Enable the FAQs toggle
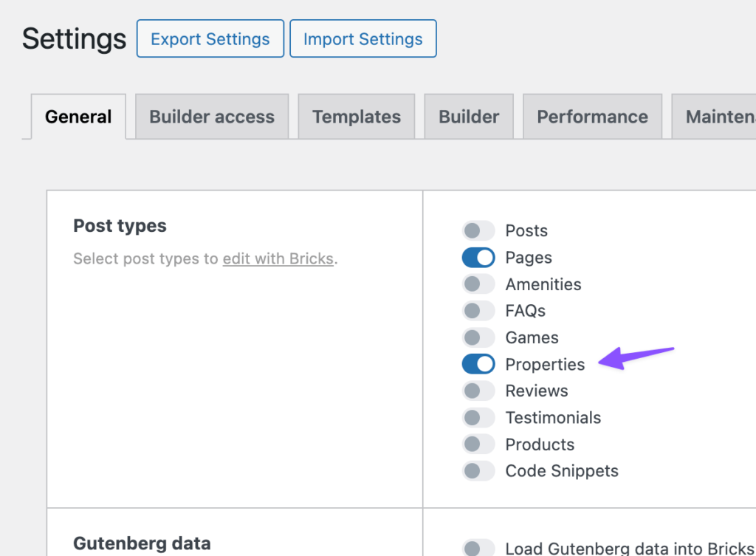756x556 pixels. coord(478,311)
